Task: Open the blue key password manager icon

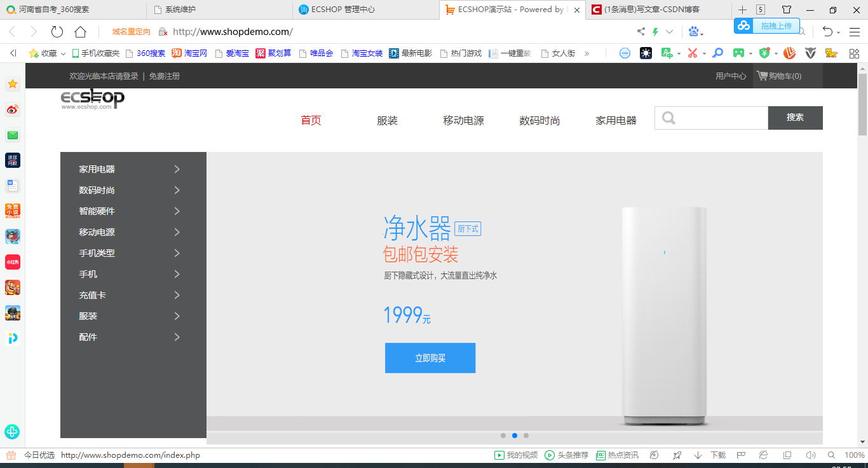Action: coord(718,53)
